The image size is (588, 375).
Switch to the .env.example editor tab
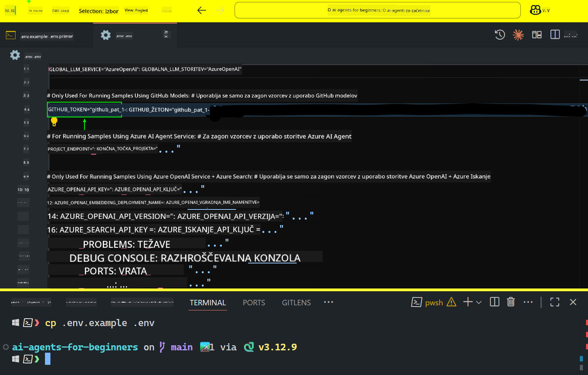[47, 36]
